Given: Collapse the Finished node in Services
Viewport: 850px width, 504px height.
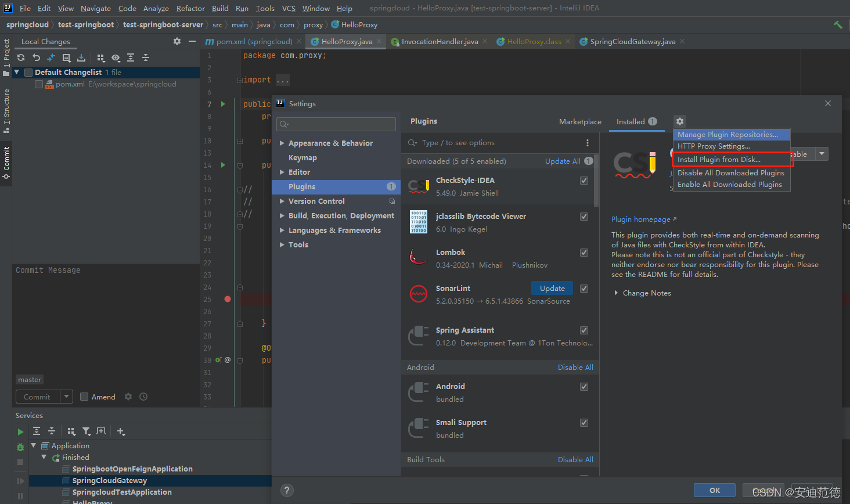Looking at the screenshot, I should [x=44, y=457].
